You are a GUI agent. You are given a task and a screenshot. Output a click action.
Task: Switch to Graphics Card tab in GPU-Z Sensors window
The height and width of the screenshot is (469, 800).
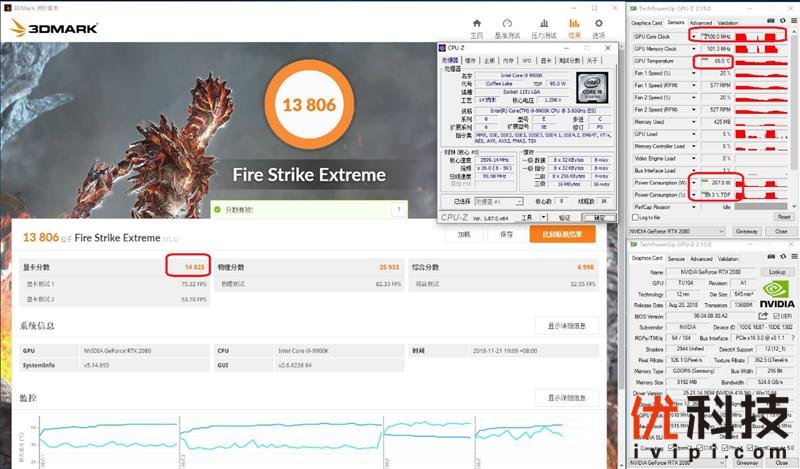point(646,23)
